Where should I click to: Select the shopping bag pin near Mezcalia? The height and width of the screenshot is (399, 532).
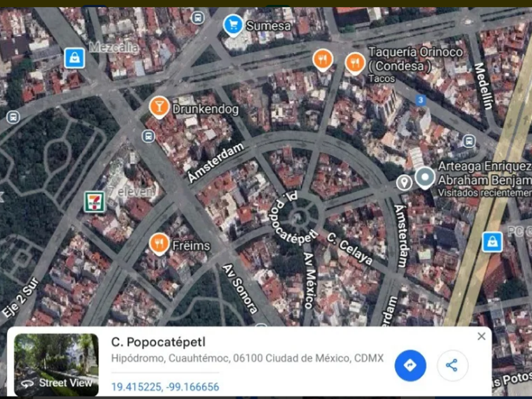[74, 58]
